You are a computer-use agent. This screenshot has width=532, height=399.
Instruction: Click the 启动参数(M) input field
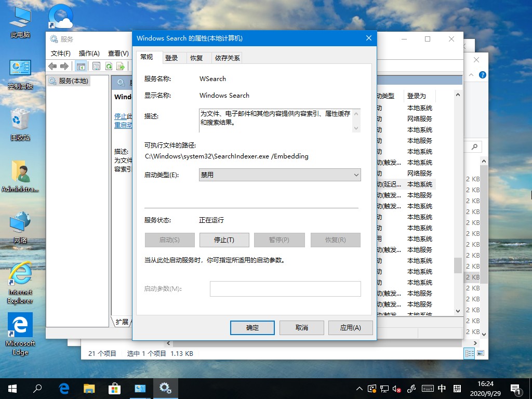[285, 289]
